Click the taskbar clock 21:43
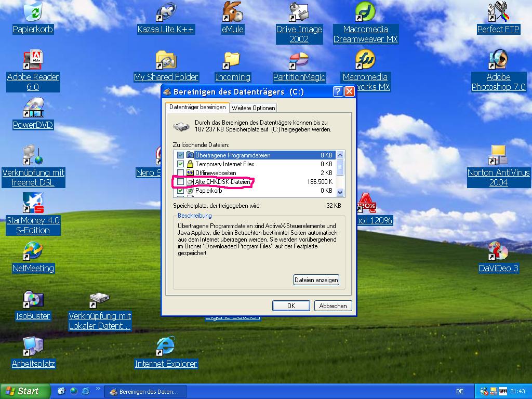 point(517,391)
